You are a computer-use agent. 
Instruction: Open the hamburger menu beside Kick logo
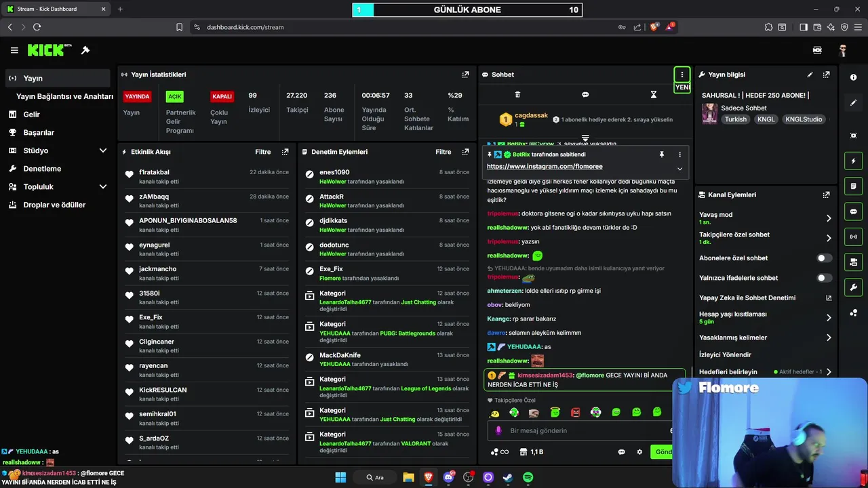click(14, 50)
